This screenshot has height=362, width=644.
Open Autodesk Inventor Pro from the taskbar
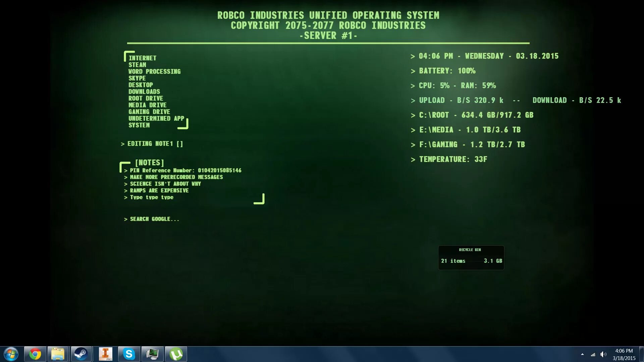(x=105, y=354)
